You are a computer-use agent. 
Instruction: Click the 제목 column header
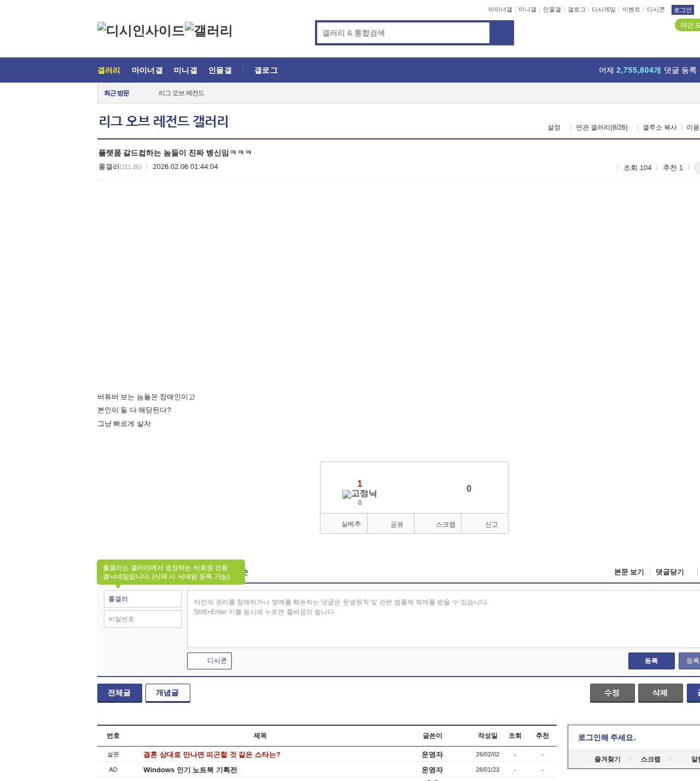pos(260,736)
